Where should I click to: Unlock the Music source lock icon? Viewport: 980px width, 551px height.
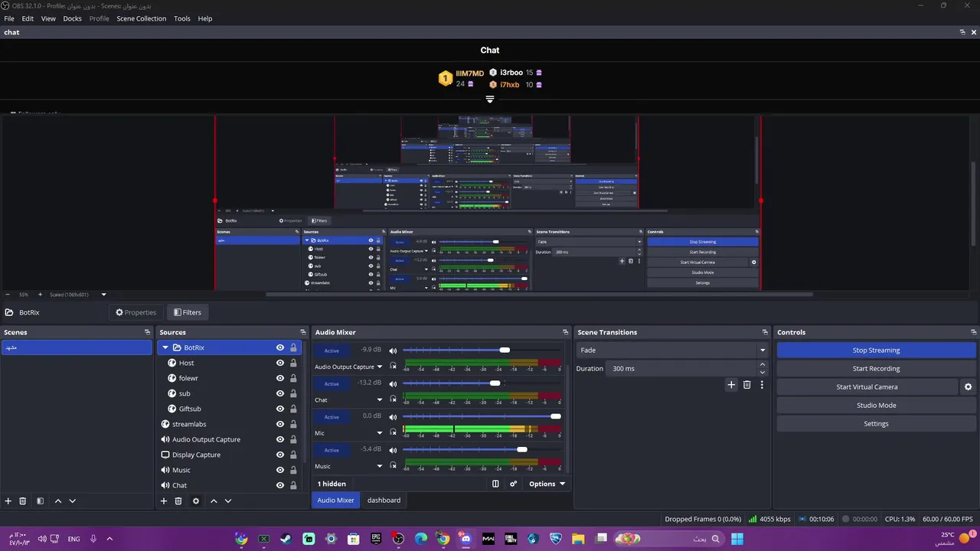coord(293,470)
